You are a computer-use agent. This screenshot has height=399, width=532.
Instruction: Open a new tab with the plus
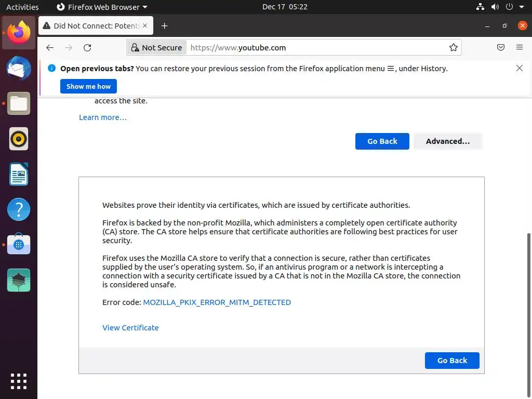tap(165, 26)
